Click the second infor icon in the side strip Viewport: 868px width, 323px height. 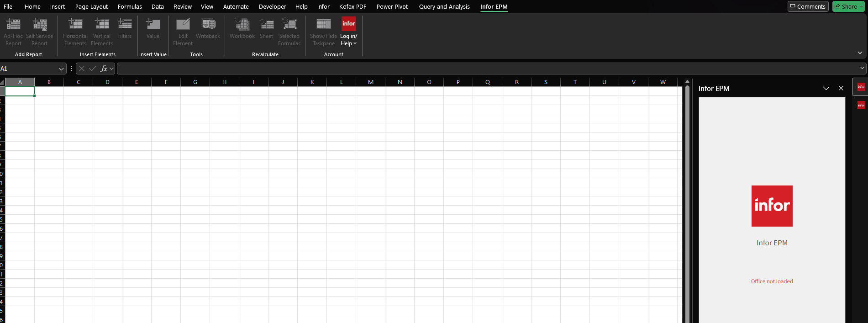coord(861,105)
